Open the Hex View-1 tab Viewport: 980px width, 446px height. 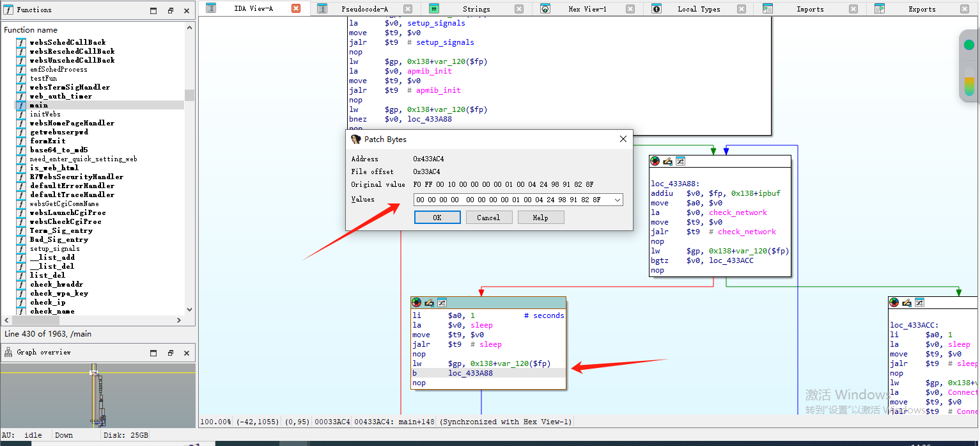coord(587,9)
